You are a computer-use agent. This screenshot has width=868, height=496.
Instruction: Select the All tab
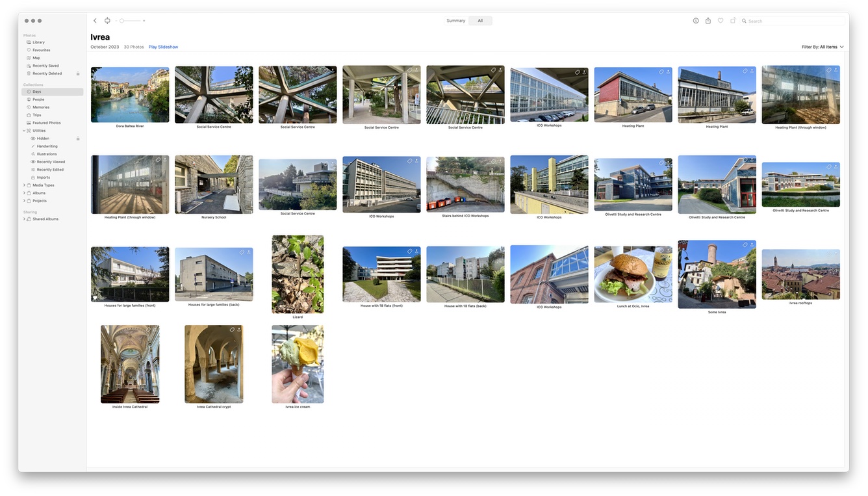(480, 21)
